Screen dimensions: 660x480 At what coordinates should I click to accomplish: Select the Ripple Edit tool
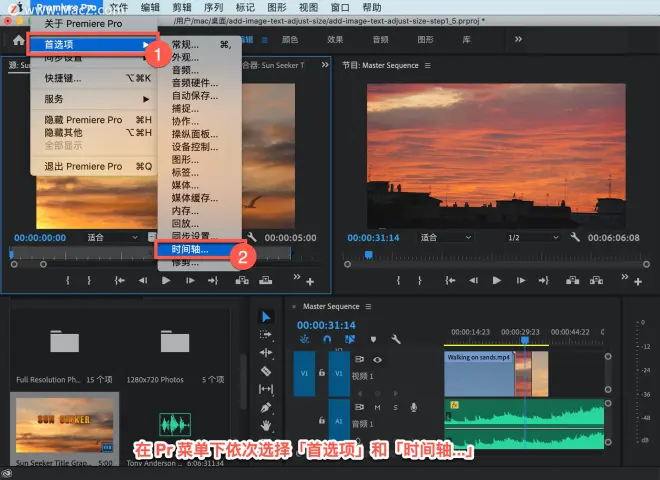[x=266, y=352]
